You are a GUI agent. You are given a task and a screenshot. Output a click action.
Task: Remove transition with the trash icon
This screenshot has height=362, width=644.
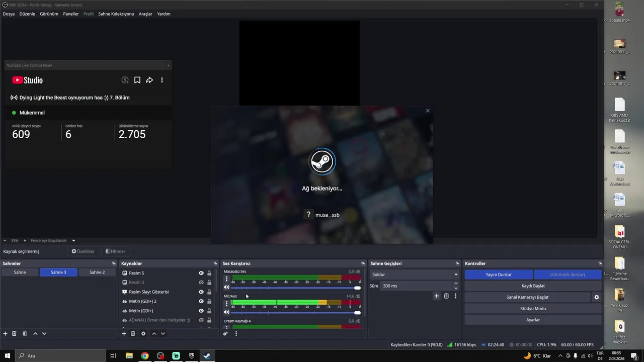(446, 296)
